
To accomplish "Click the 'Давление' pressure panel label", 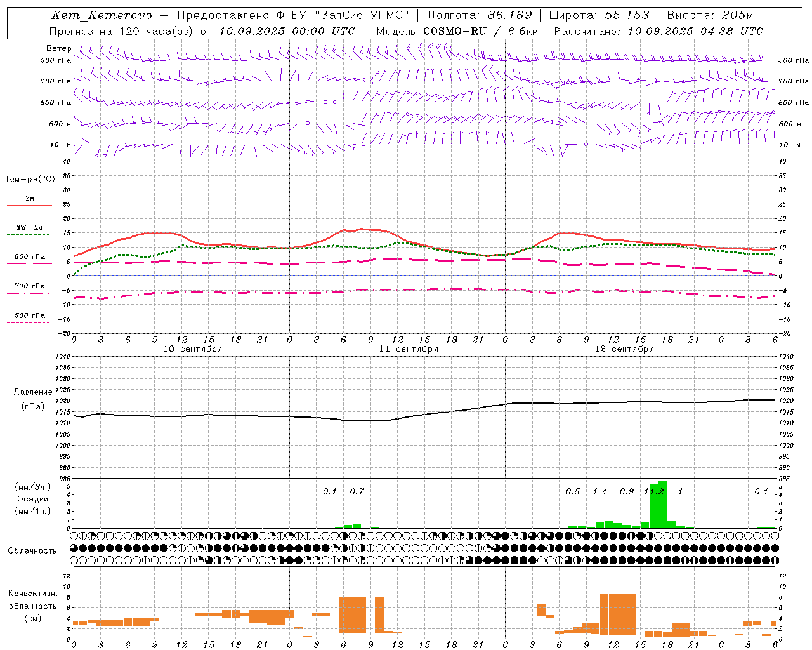I will tap(33, 392).
